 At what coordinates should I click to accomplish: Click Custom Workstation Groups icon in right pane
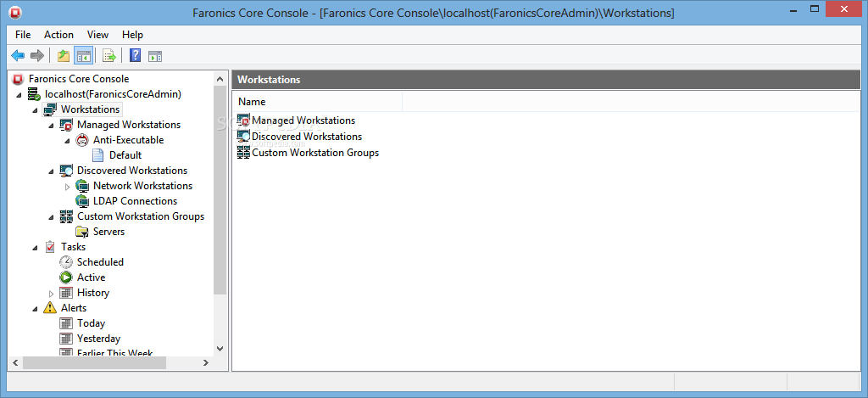[243, 153]
